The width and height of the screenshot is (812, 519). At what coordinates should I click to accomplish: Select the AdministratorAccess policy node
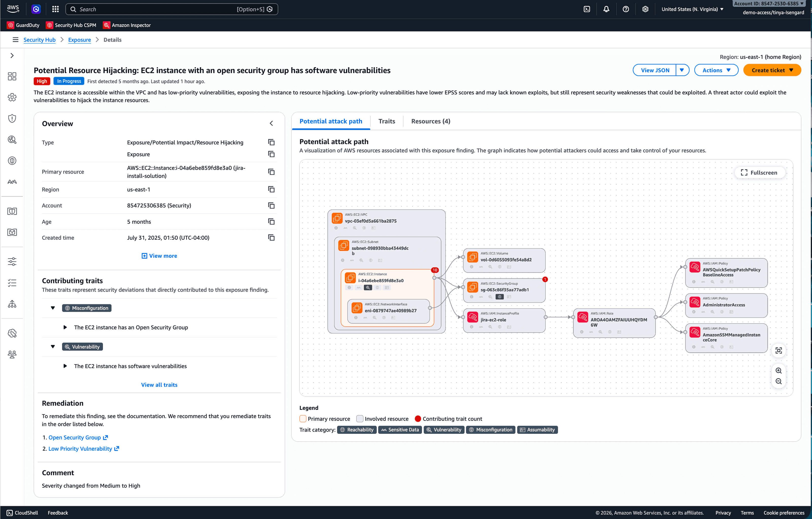tap(727, 305)
